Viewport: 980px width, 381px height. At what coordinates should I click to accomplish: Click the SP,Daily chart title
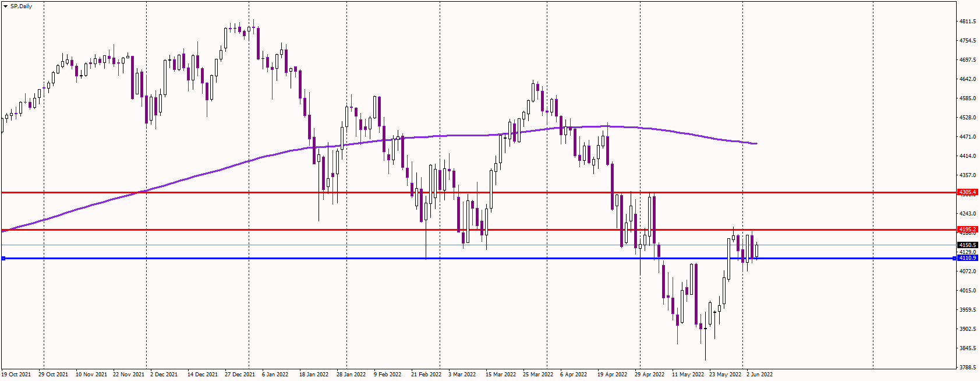(x=22, y=6)
